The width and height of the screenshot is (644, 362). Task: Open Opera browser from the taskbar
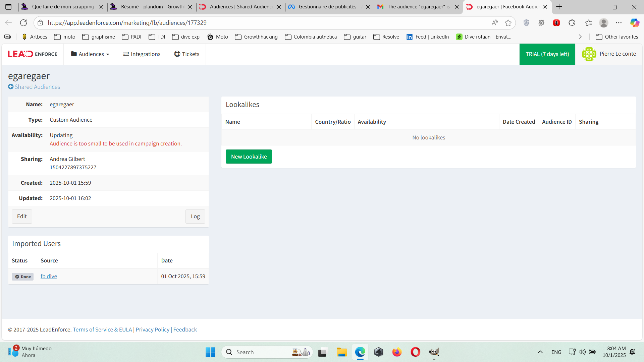pos(415,352)
